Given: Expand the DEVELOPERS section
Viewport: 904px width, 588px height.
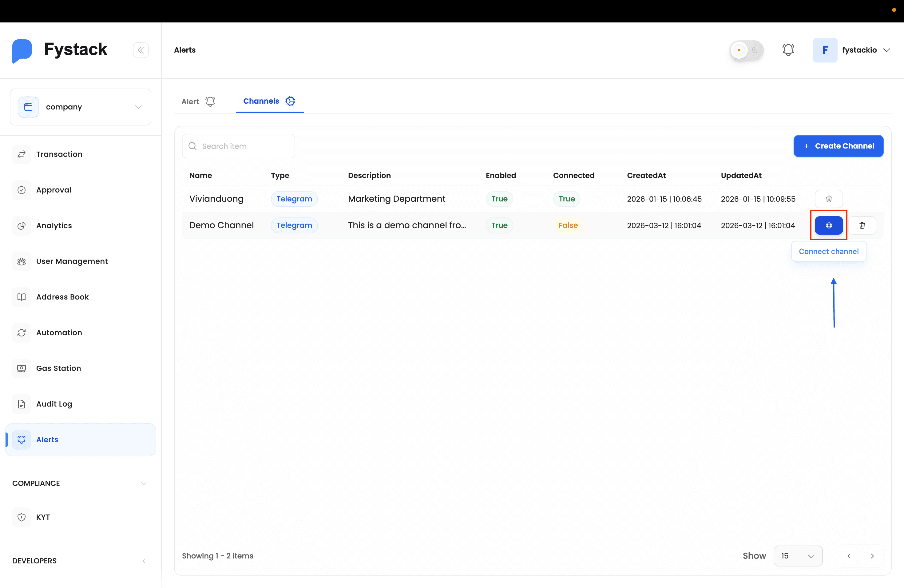Looking at the screenshot, I should point(144,561).
